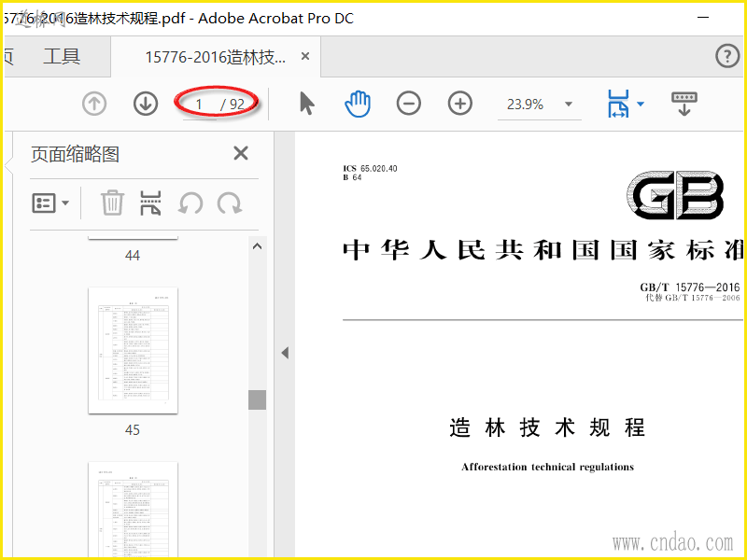This screenshot has width=747, height=560.
Task: Choose the arrow selection tool
Action: 307,104
